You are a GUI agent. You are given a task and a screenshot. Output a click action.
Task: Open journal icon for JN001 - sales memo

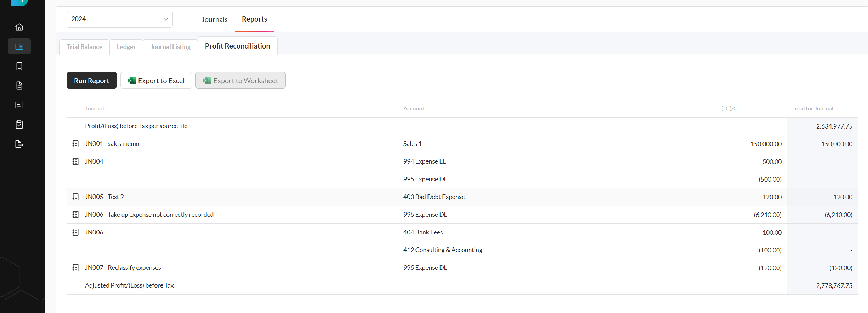click(75, 144)
